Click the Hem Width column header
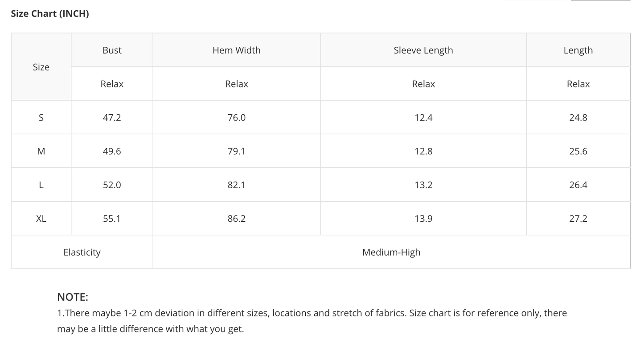Image resolution: width=644 pixels, height=340 pixels. [236, 50]
